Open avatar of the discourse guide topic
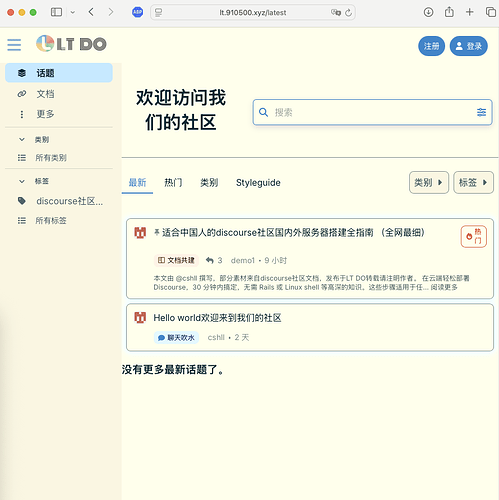 tap(140, 233)
